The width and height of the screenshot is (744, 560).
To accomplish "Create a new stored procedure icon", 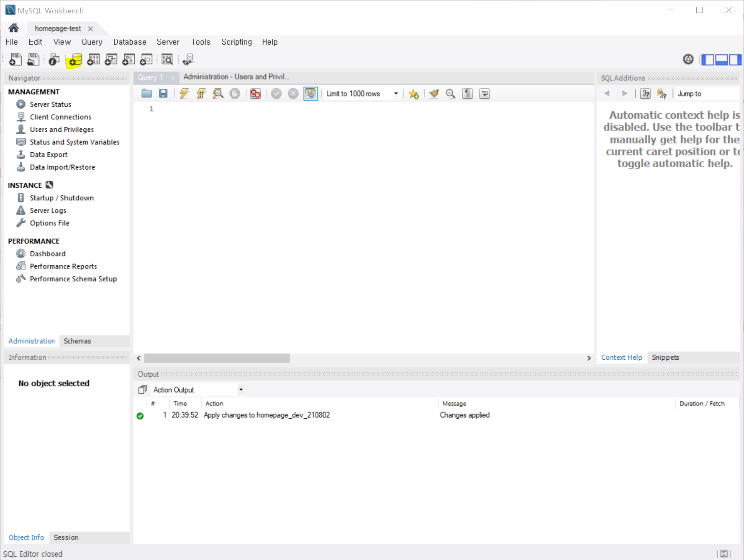I will pyautogui.click(x=128, y=59).
